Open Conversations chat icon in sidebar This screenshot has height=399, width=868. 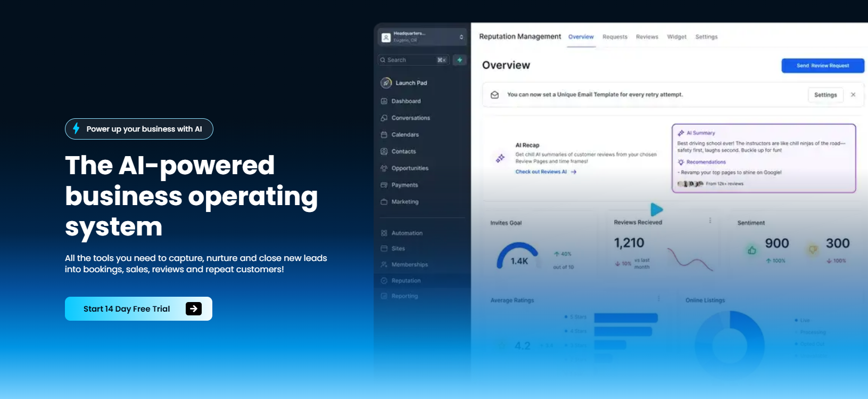click(384, 118)
